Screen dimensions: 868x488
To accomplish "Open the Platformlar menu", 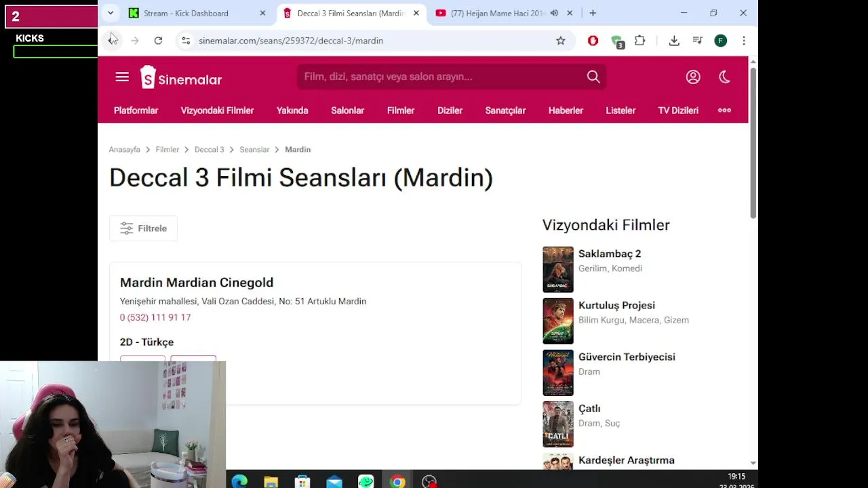I will pos(136,110).
